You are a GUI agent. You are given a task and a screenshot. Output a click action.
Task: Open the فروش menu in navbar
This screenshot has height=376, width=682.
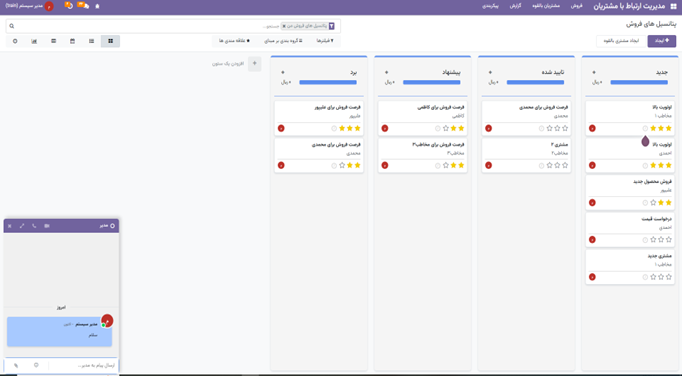[577, 6]
